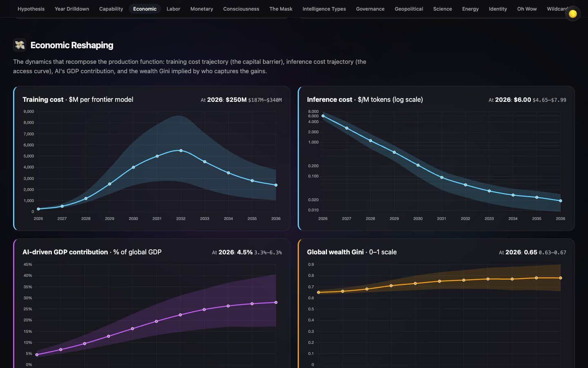Click the $4.65–$7.99 range text
The image size is (588, 368).
click(x=549, y=100)
